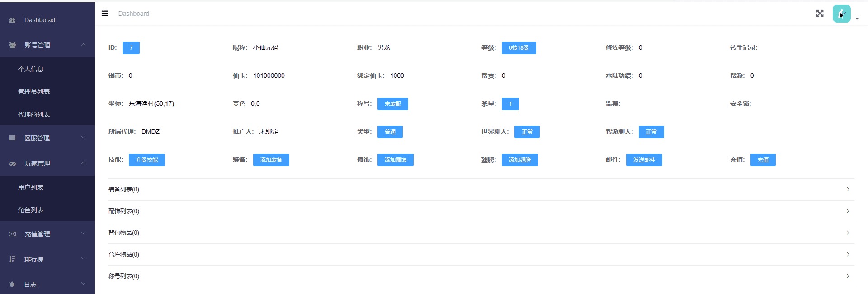Click the 普通 type button
This screenshot has width=868, height=294.
[x=390, y=132]
